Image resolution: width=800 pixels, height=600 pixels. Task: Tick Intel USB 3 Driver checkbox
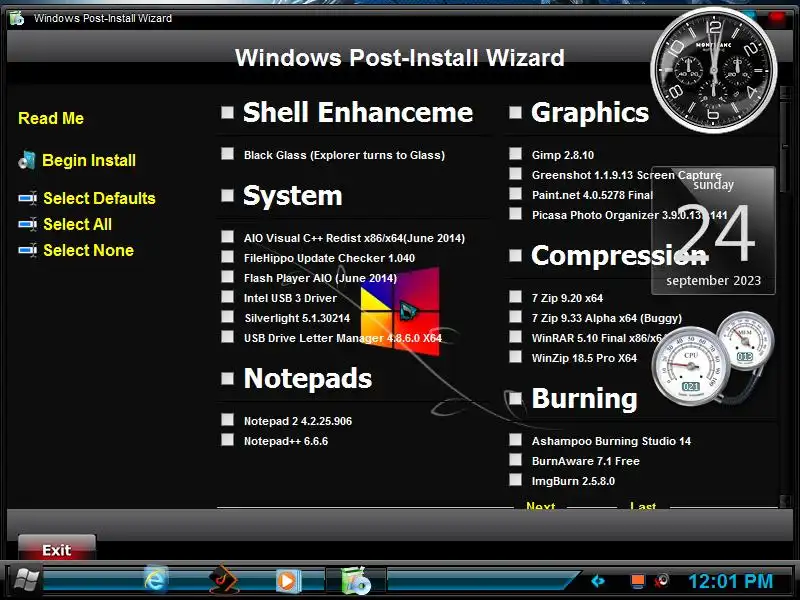[x=228, y=296]
